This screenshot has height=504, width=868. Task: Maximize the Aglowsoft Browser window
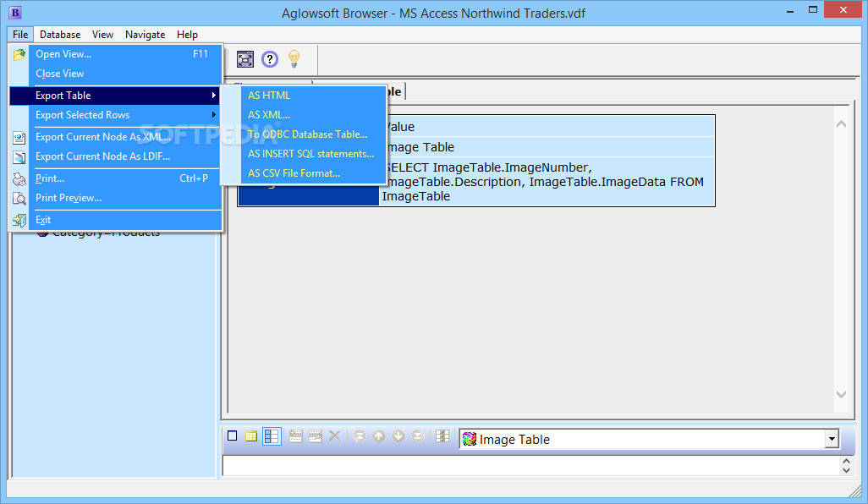click(813, 9)
